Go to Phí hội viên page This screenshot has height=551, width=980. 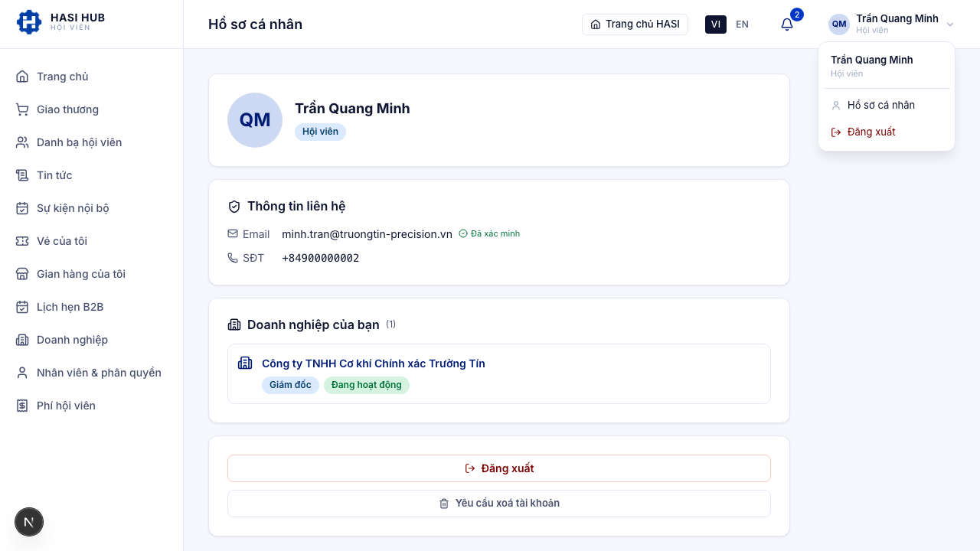pos(91,406)
